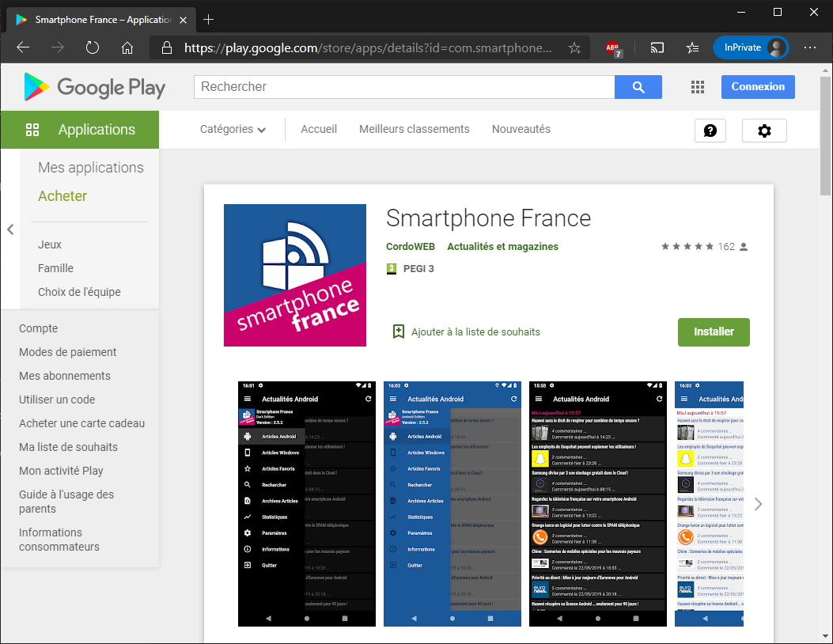Open the browser settings and more menu
833x644 pixels.
810,47
